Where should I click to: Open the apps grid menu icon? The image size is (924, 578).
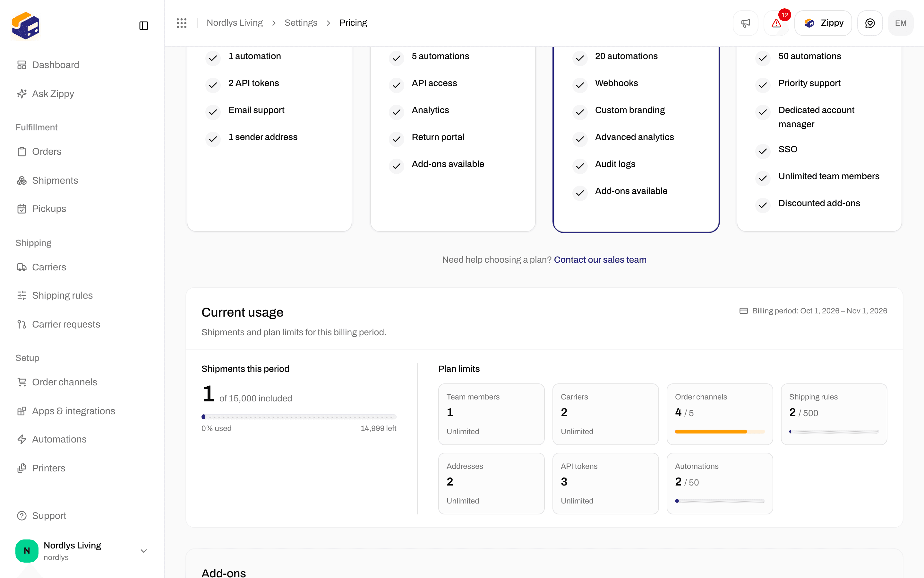click(x=182, y=23)
